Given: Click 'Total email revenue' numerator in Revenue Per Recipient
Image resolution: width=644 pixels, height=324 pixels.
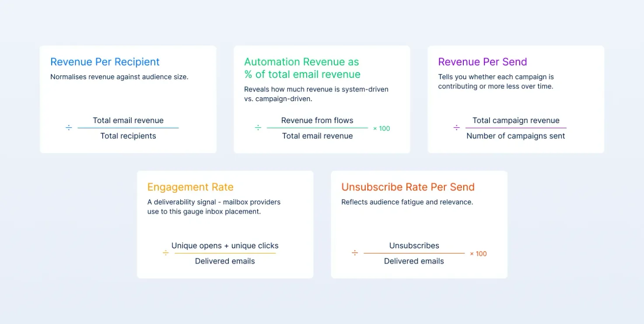Looking at the screenshot, I should coord(128,120).
